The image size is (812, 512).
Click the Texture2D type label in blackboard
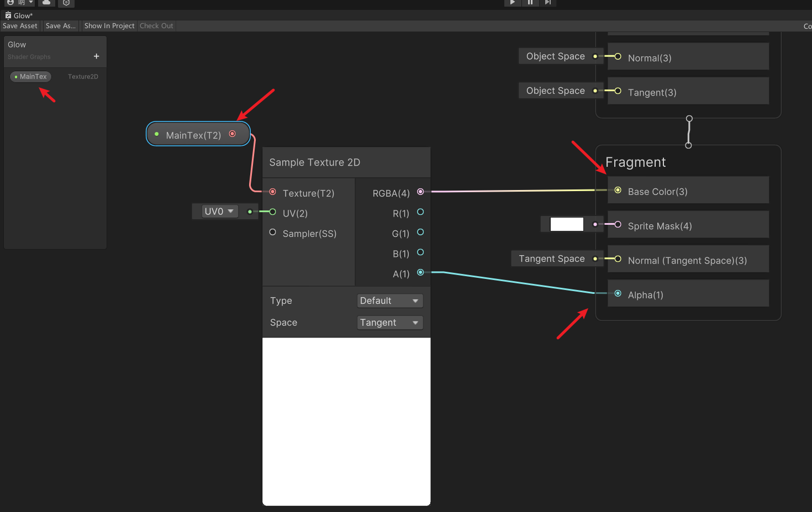pyautogui.click(x=83, y=77)
